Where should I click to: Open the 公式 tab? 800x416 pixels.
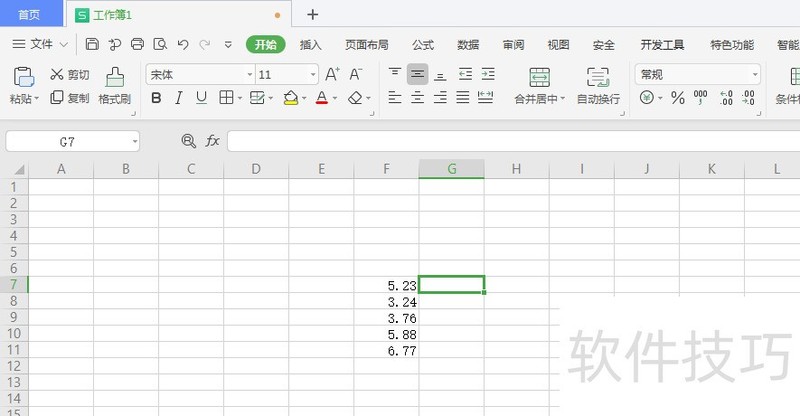click(423, 44)
